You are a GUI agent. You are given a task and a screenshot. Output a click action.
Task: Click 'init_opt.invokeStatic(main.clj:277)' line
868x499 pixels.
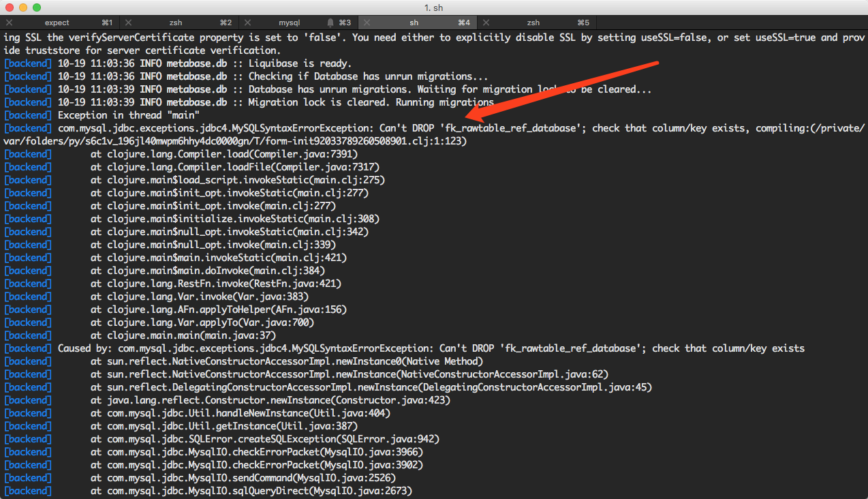click(x=186, y=193)
